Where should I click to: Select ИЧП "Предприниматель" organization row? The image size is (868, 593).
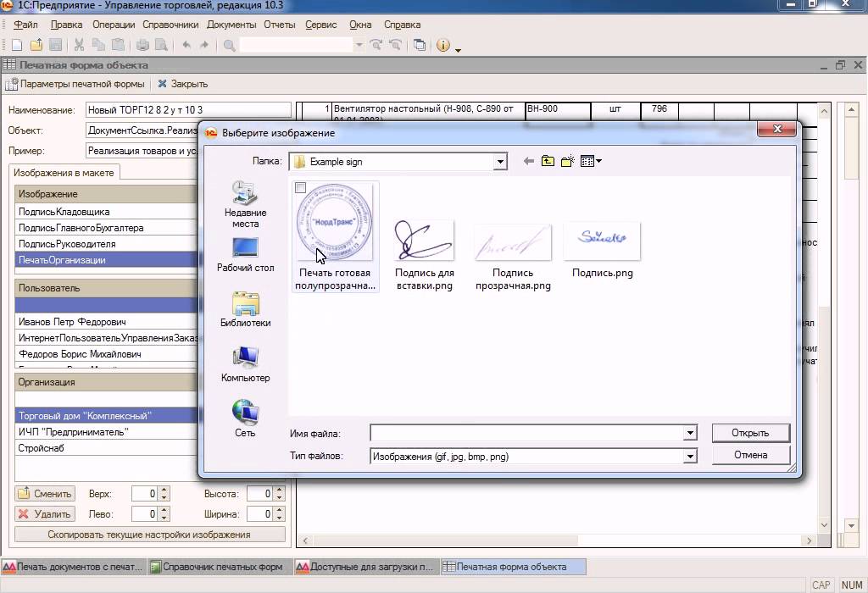(x=107, y=431)
